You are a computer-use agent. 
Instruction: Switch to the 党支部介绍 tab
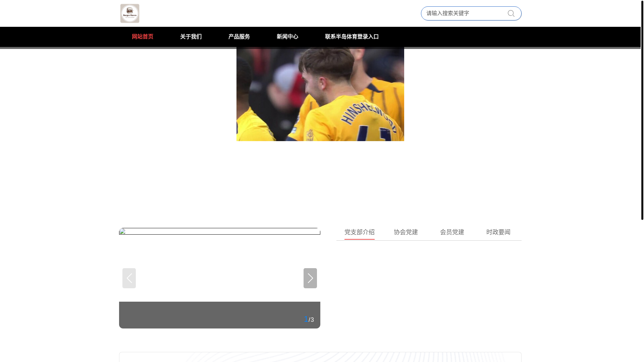click(x=360, y=232)
